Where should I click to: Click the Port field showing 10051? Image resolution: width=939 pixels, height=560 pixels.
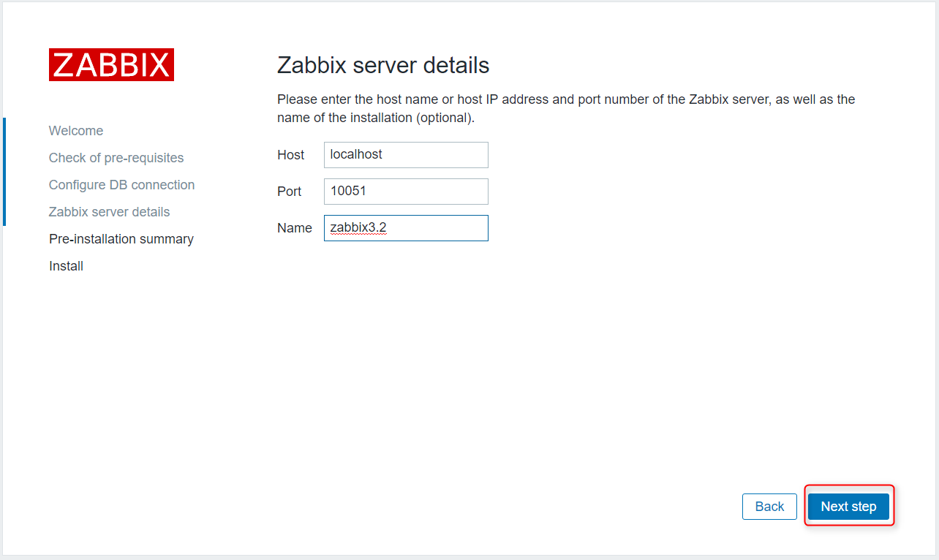(406, 192)
